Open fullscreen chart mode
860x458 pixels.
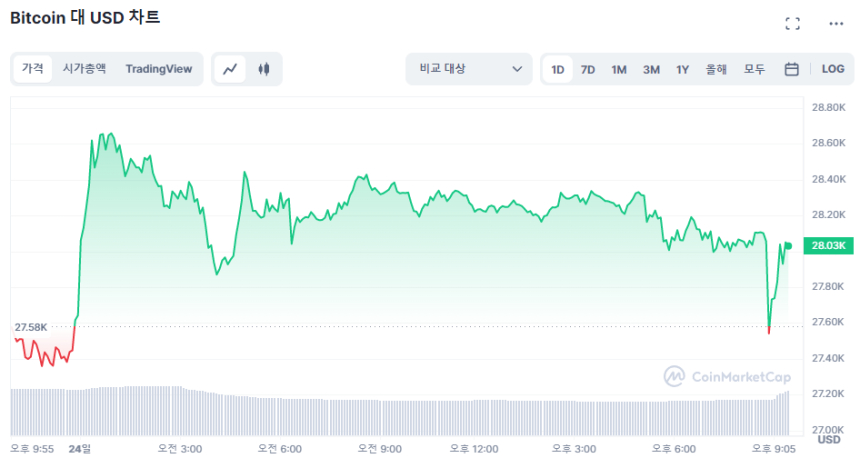[792, 24]
